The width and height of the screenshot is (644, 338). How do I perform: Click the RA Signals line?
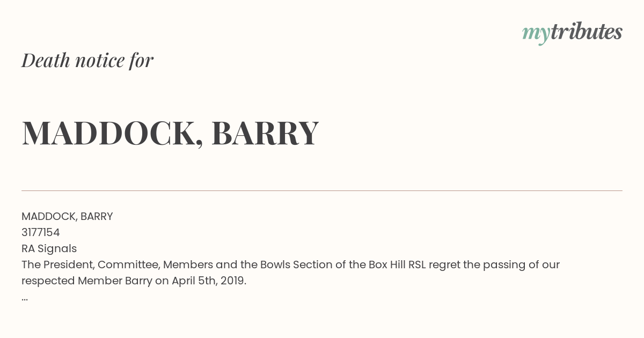click(x=49, y=249)
